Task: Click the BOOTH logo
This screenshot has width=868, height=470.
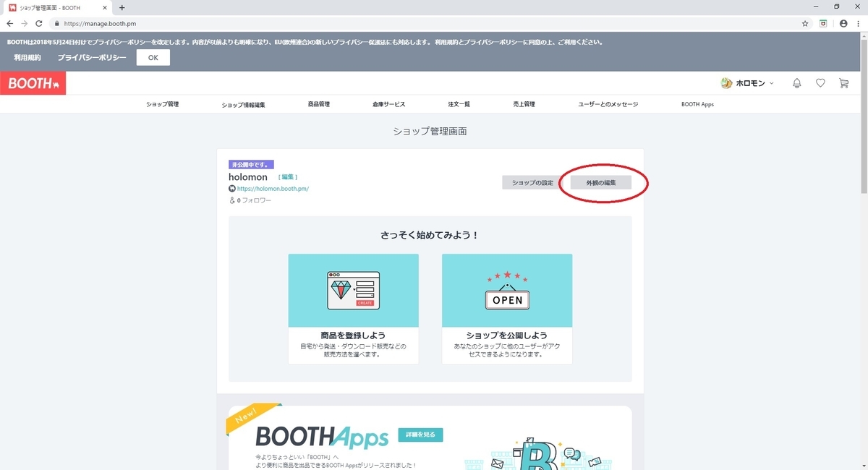Action: (33, 83)
